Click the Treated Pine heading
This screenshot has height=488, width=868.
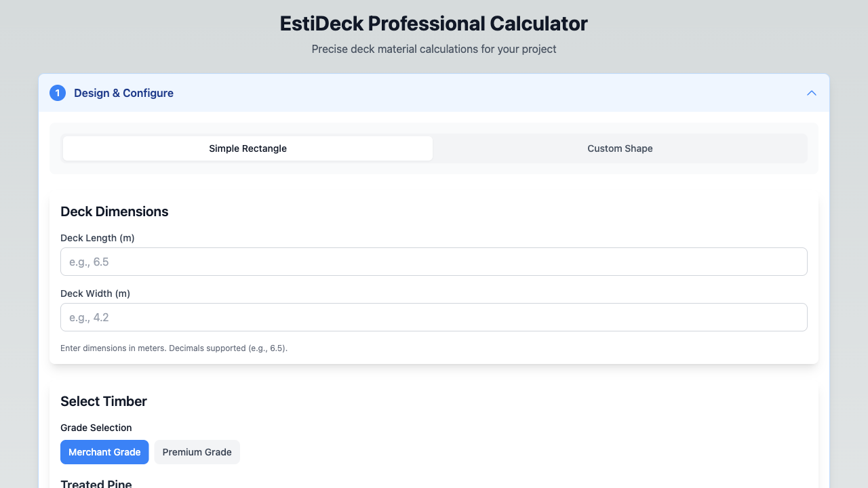coord(96,483)
